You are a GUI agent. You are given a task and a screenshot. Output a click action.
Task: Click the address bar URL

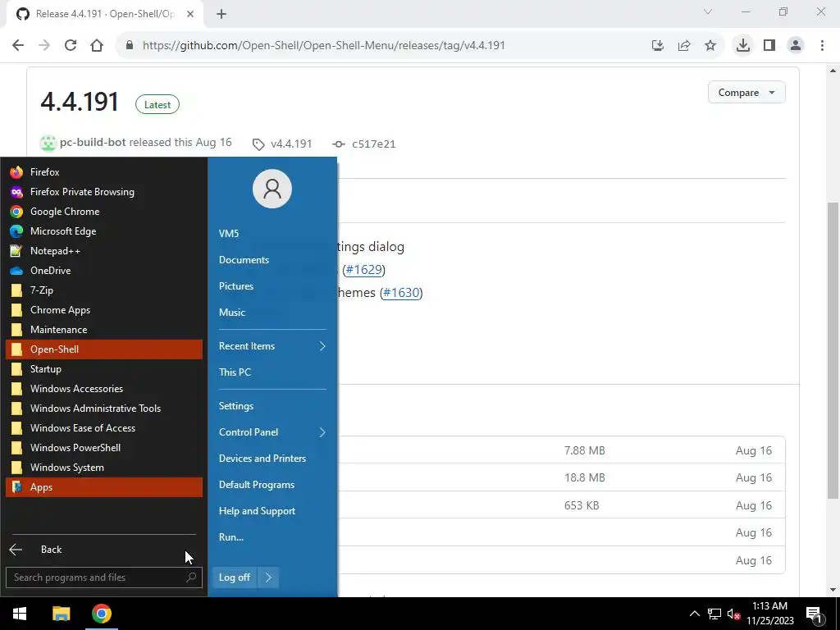pos(323,46)
